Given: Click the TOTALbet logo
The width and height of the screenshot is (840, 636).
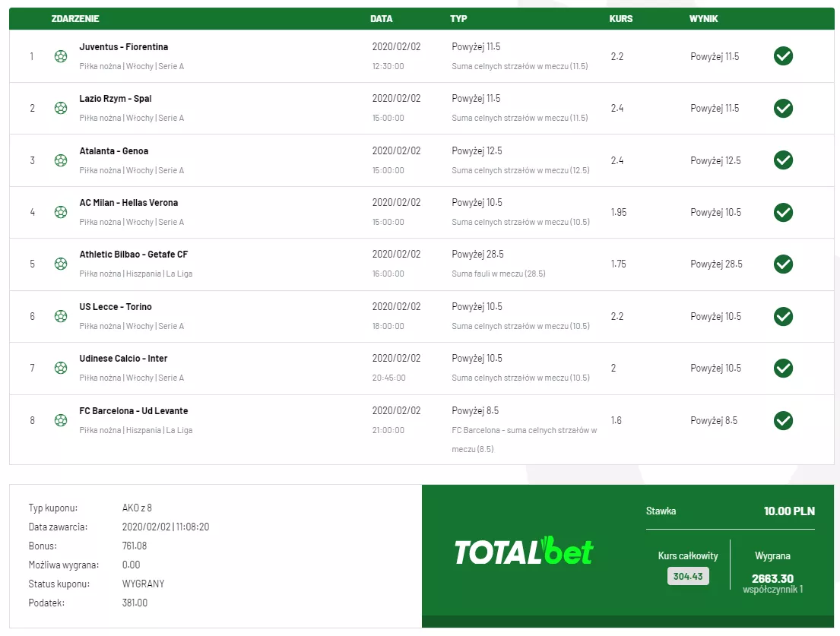Looking at the screenshot, I should coord(524,551).
